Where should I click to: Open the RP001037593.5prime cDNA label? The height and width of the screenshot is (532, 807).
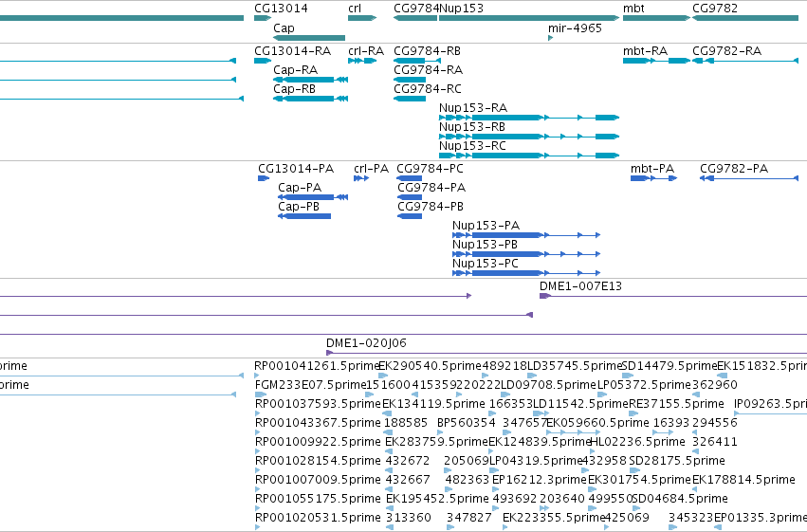point(318,404)
